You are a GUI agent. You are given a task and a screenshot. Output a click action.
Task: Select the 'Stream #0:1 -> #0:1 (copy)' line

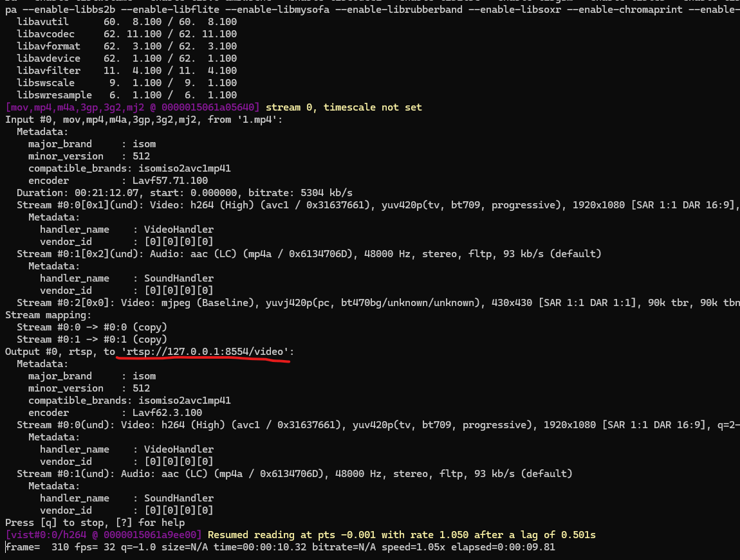pyautogui.click(x=92, y=339)
